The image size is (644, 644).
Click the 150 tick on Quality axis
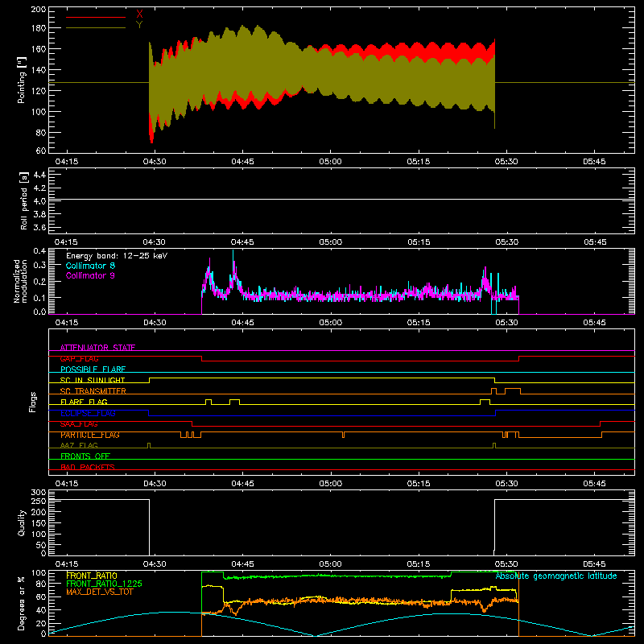point(39,523)
